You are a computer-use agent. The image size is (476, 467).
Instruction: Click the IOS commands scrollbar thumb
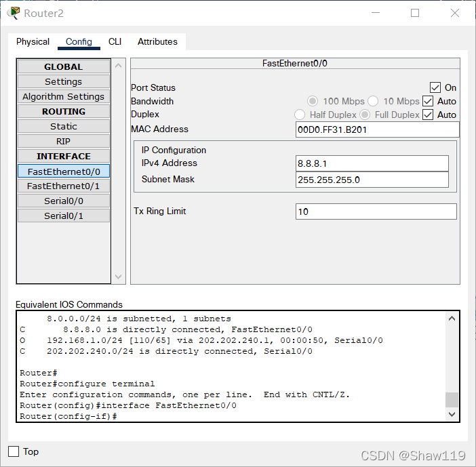452,400
